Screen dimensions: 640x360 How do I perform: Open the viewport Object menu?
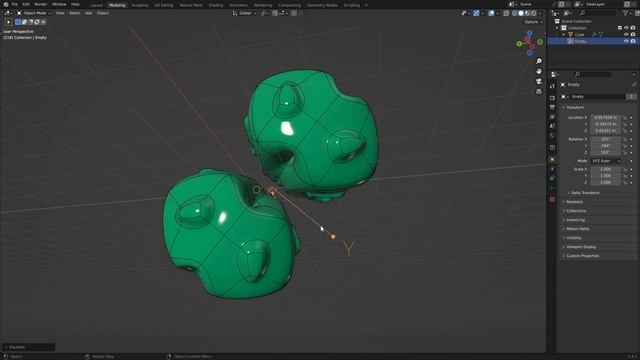tap(103, 13)
